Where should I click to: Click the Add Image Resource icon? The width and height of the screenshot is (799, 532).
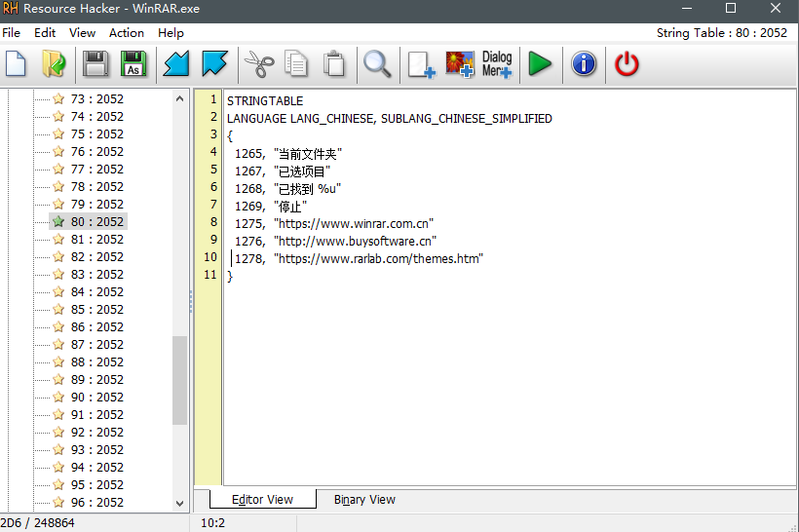460,65
